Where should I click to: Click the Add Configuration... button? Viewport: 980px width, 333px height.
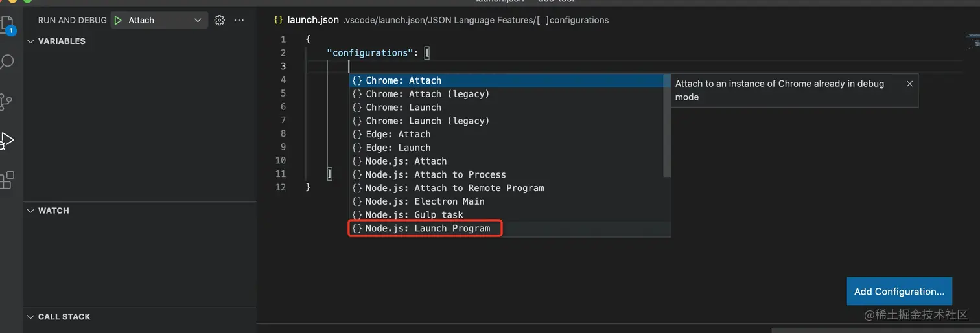[899, 292]
